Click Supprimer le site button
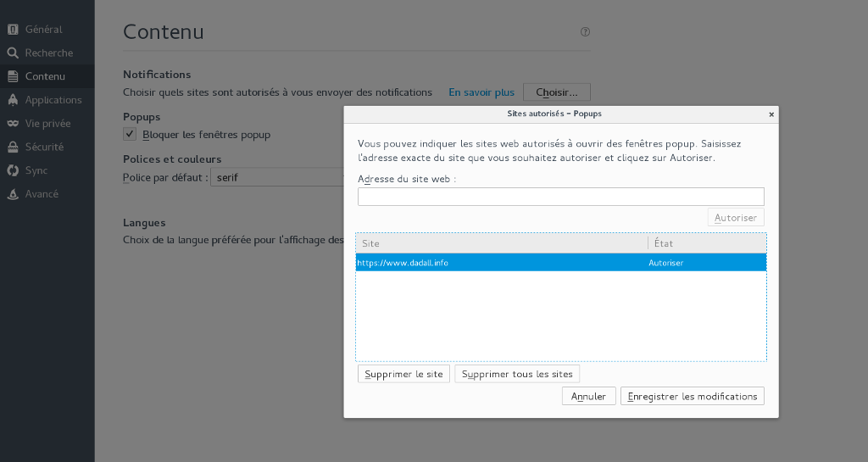Image resolution: width=868 pixels, height=462 pixels. (x=403, y=374)
